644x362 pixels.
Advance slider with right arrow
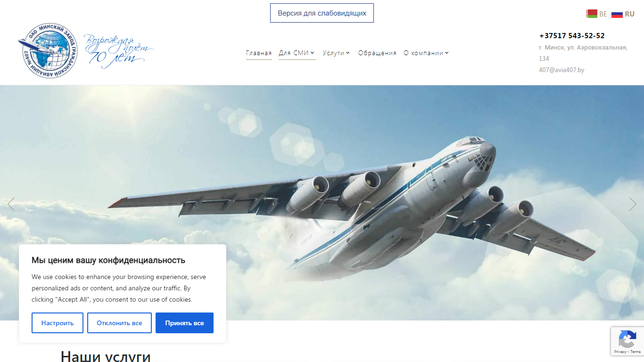[x=633, y=204]
